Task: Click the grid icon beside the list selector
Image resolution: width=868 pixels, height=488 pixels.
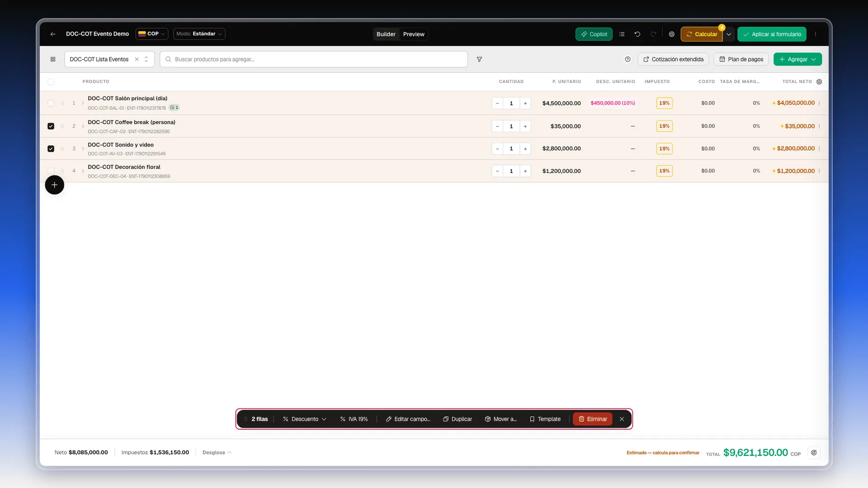Action: point(53,59)
